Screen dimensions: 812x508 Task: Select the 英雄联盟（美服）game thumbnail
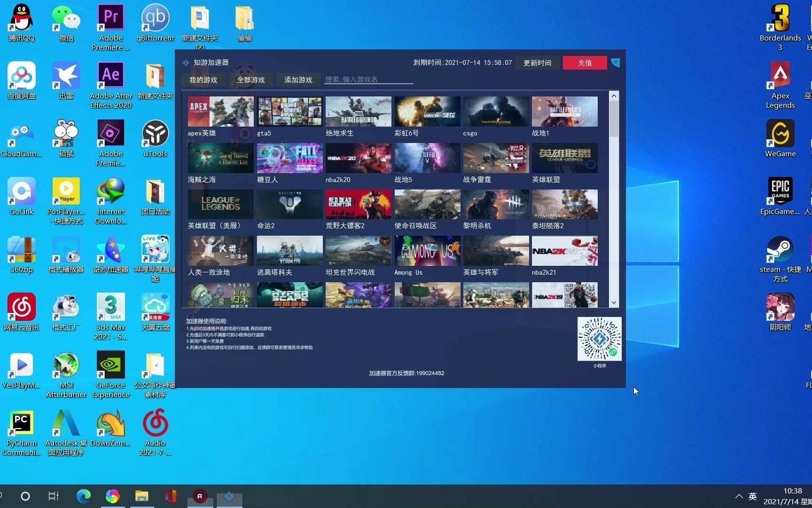(x=220, y=204)
